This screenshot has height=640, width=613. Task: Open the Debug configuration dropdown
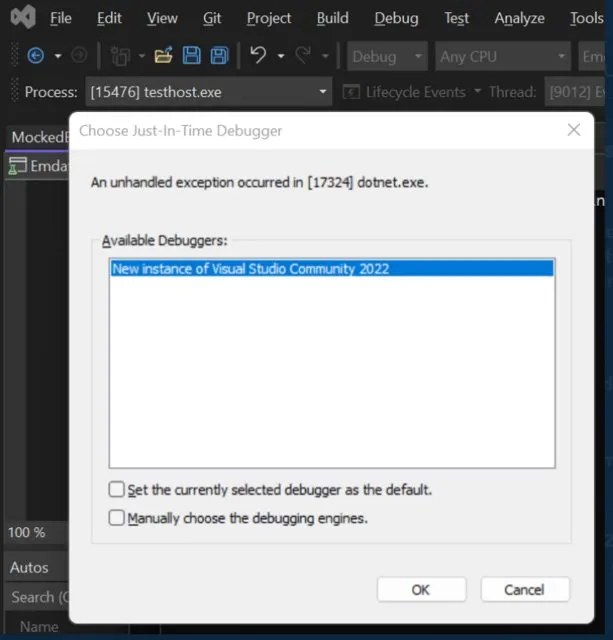click(x=387, y=56)
